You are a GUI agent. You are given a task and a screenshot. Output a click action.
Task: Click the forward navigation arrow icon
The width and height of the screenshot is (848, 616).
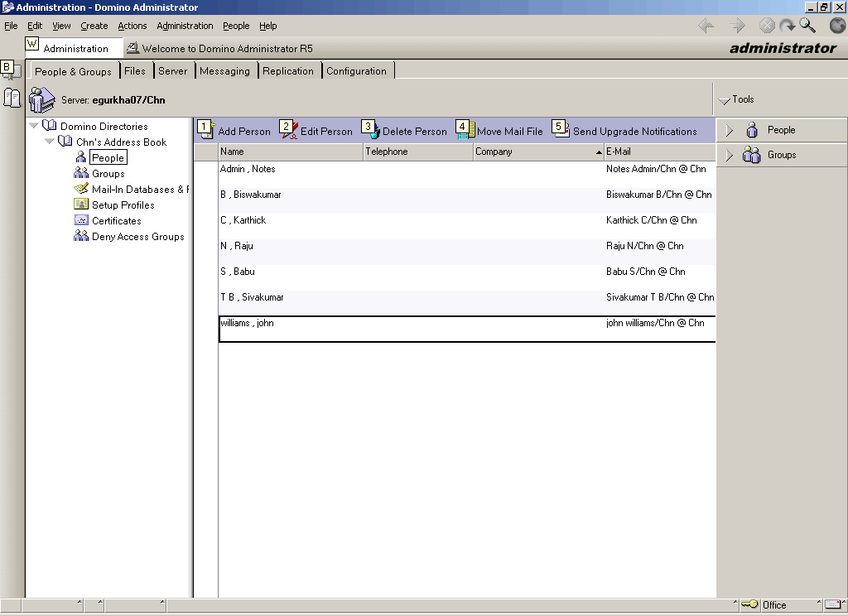(x=736, y=26)
